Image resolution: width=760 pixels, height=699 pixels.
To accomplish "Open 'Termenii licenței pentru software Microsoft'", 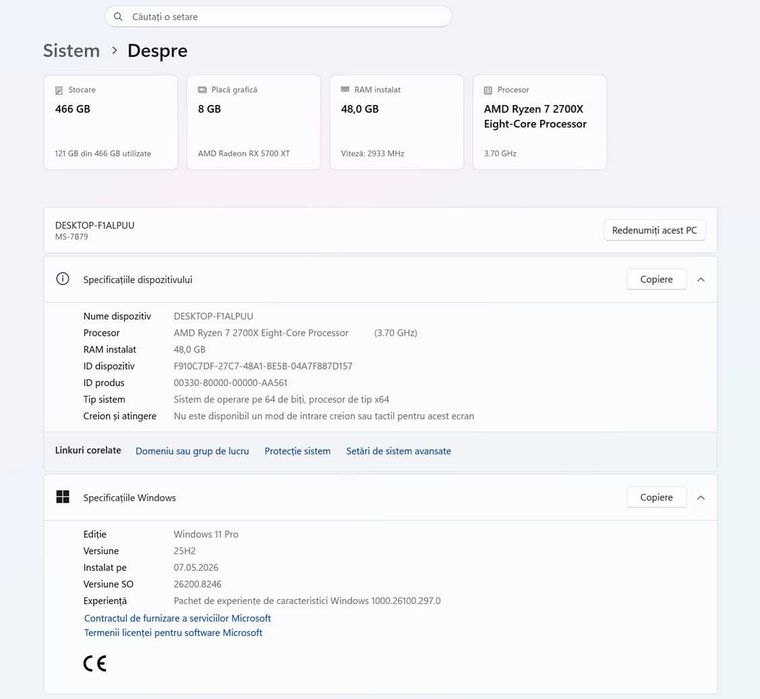I will coord(173,633).
